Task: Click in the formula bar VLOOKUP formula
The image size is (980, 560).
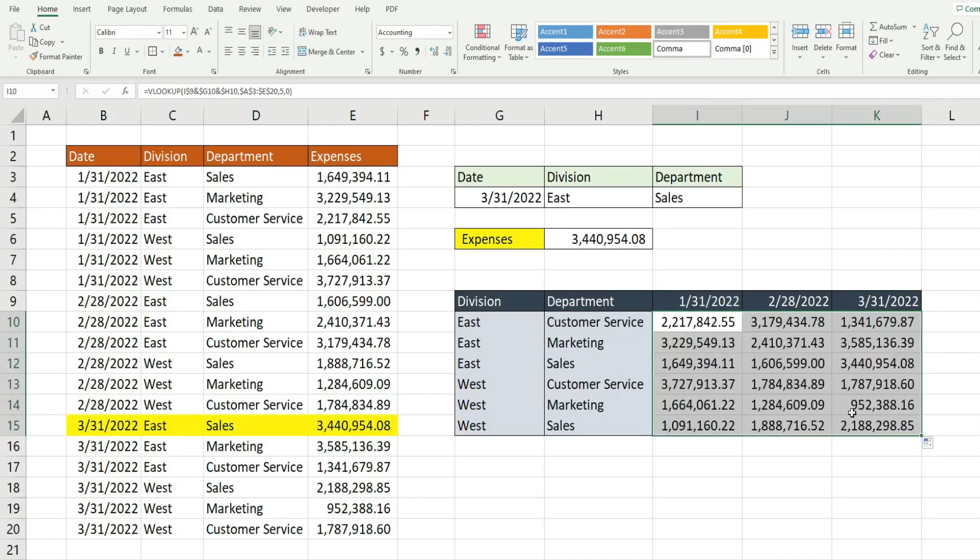Action: coord(218,91)
